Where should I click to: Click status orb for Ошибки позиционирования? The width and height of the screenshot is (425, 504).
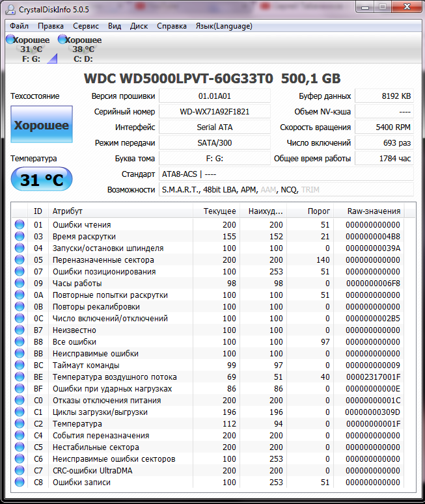coord(20,271)
